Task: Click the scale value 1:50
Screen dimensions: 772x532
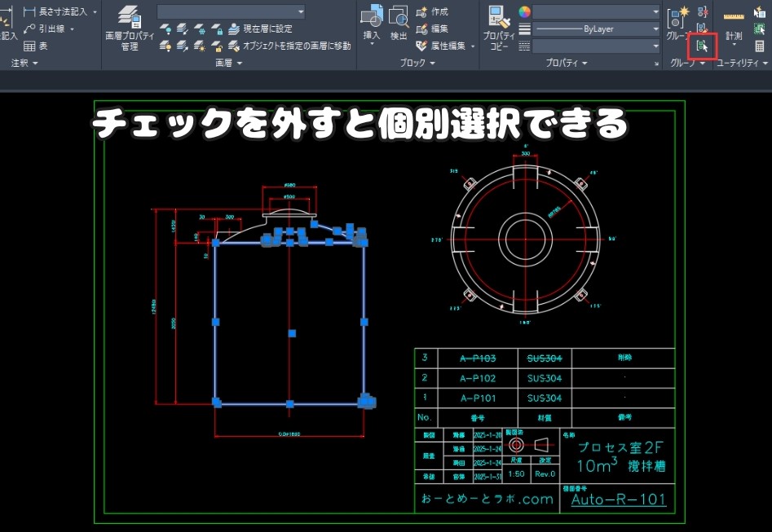Action: pos(517,474)
